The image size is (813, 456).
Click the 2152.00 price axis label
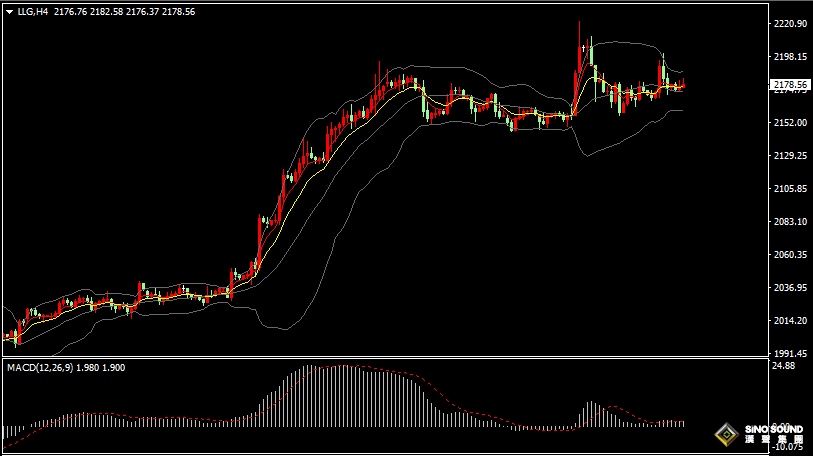[x=791, y=122]
